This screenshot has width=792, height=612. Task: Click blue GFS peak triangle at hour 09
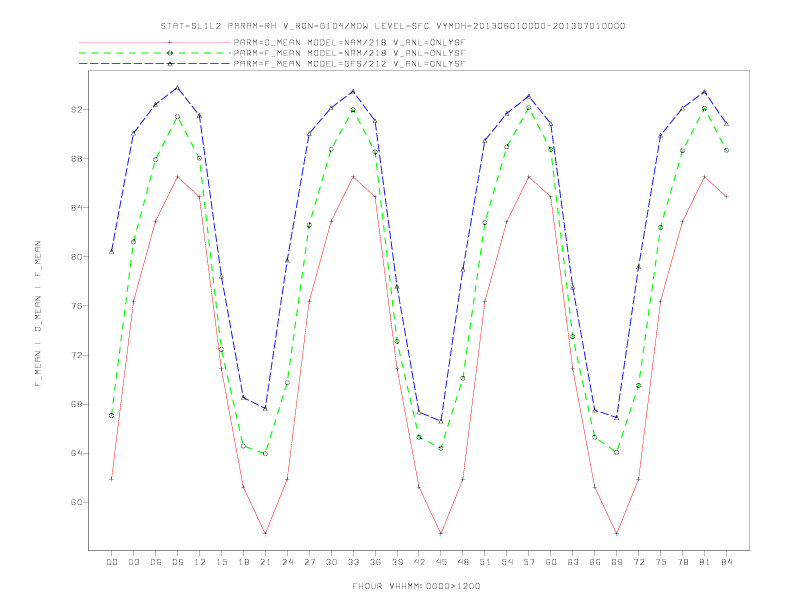[177, 88]
